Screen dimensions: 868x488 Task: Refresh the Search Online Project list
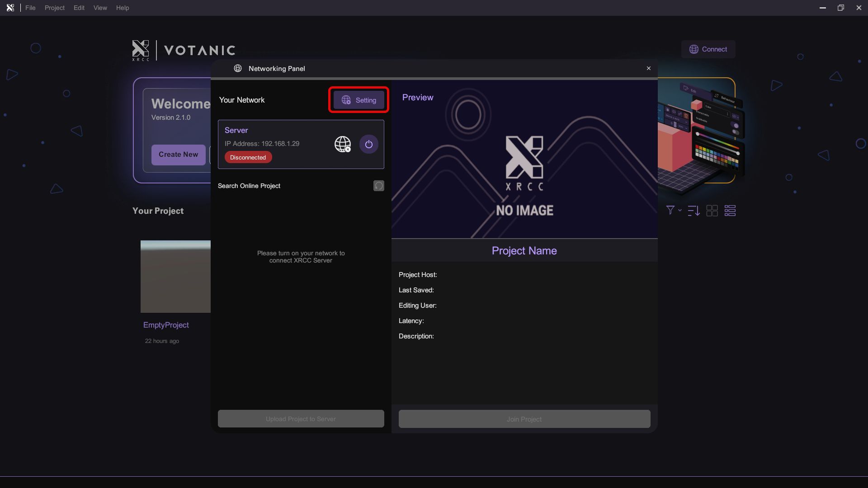(378, 186)
